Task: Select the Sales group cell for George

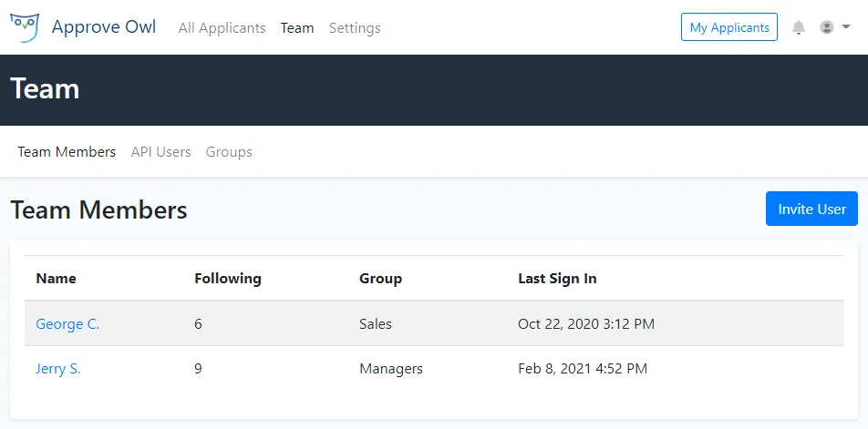Action: 376,324
